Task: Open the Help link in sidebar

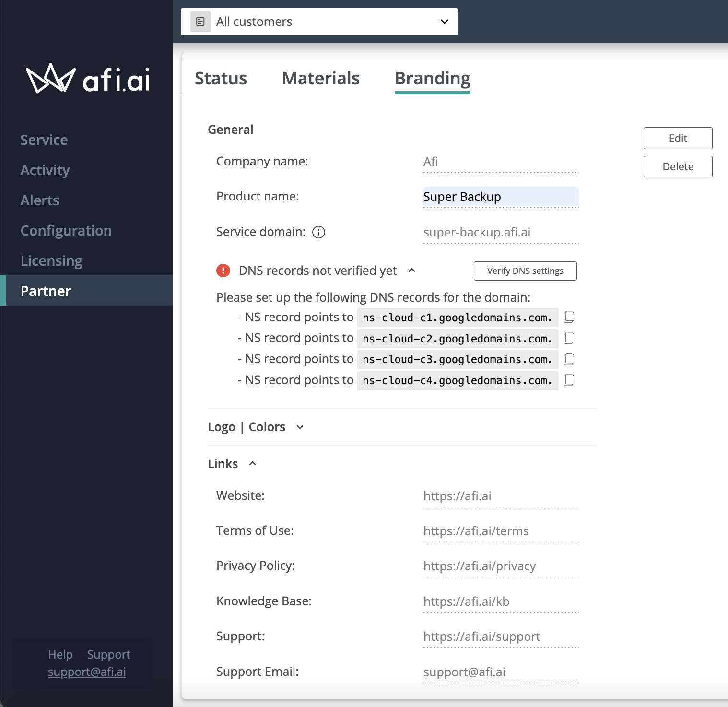Action: pyautogui.click(x=60, y=655)
